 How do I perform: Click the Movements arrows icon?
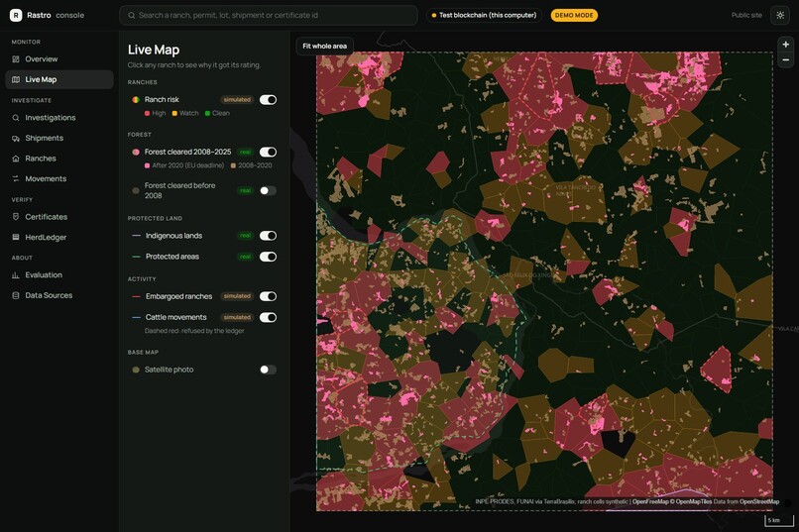coord(16,178)
